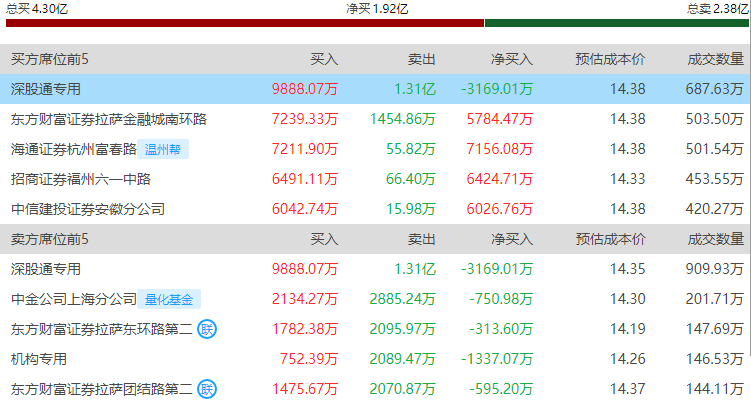Click net buy value 7156.08万
The image size is (751, 401).
500,149
